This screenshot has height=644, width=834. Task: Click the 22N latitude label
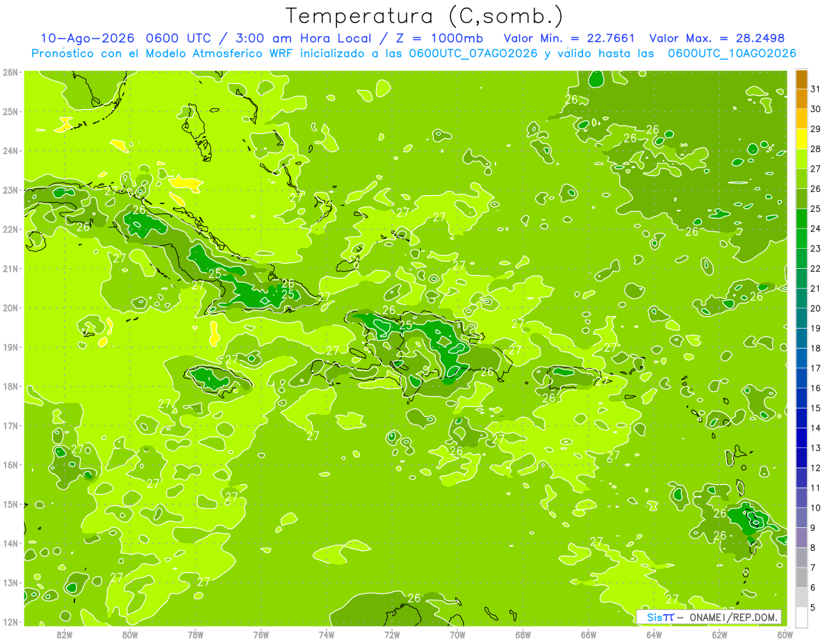click(x=10, y=229)
